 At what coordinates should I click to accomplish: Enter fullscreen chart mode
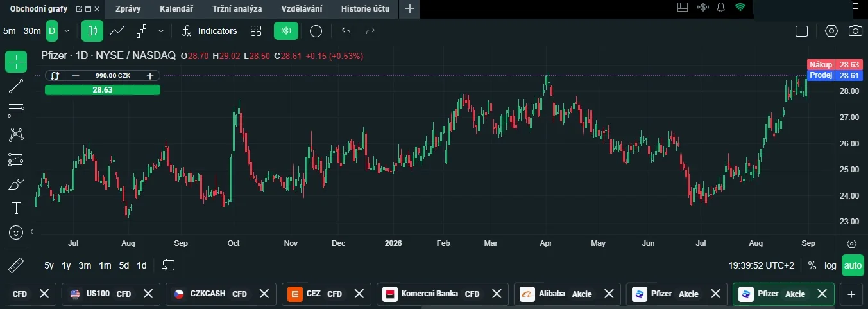point(801,31)
